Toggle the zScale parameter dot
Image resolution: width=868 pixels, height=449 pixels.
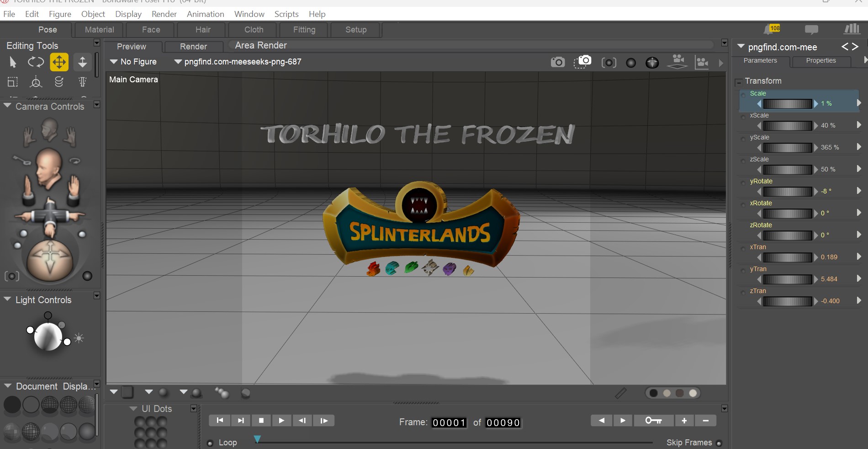click(x=743, y=161)
